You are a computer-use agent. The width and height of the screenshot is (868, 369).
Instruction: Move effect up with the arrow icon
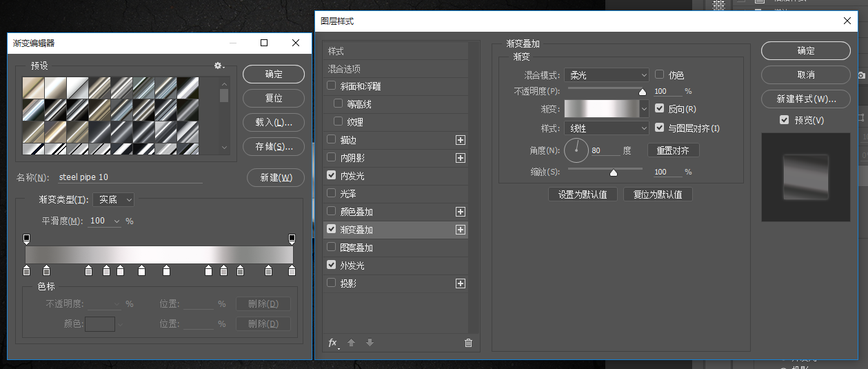tap(351, 343)
